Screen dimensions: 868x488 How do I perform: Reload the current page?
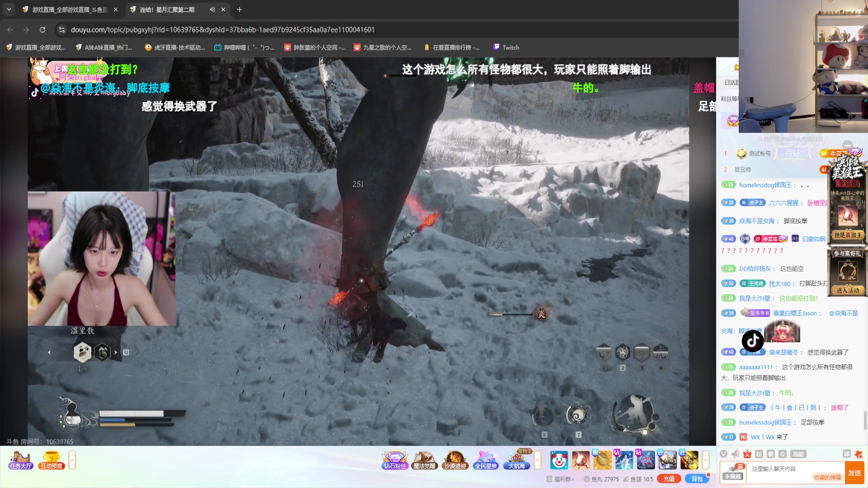coord(42,30)
